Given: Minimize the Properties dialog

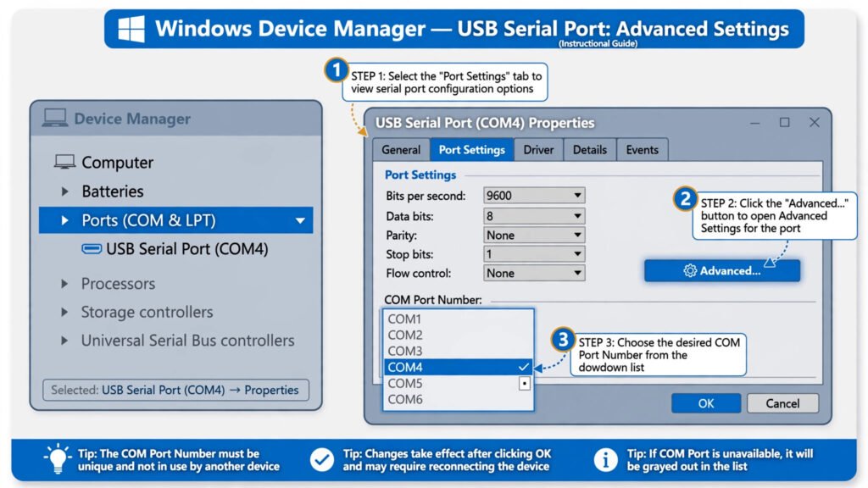Looking at the screenshot, I should coord(754,123).
